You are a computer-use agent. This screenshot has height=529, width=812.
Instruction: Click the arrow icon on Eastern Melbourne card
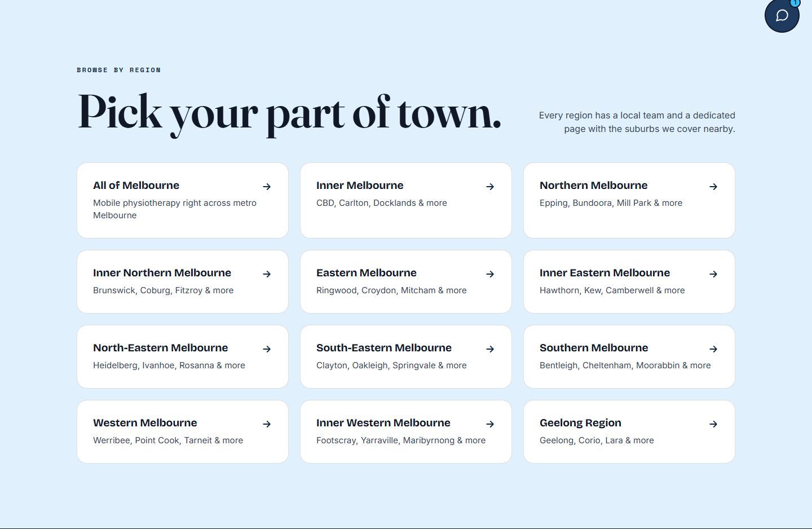490,274
